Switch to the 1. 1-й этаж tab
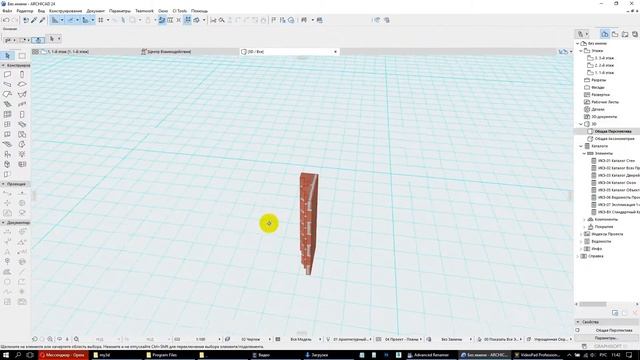Image resolution: width=640 pixels, height=360 pixels. pyautogui.click(x=67, y=52)
